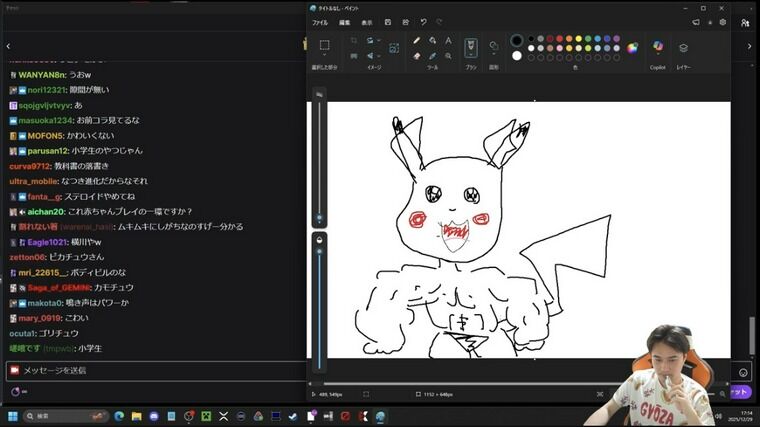Screen dimensions: 760x427
Task: Select the Fill bucket tool in Paint
Action: tap(432, 41)
